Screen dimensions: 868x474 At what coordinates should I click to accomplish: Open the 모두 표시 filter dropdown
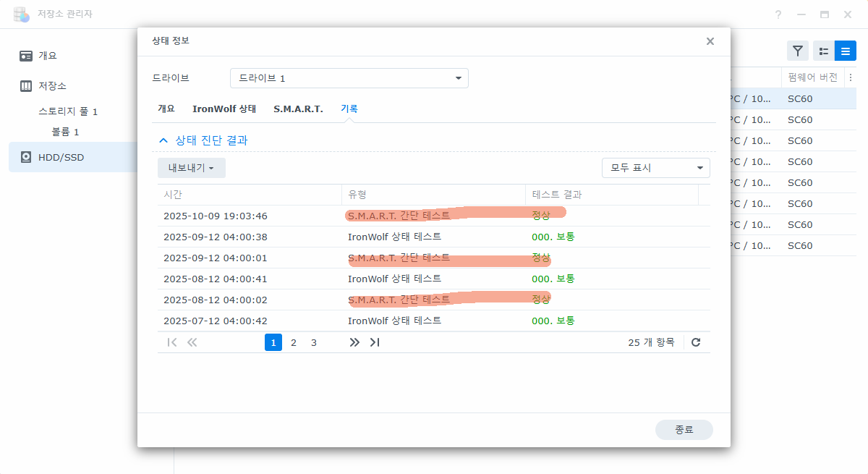click(655, 168)
